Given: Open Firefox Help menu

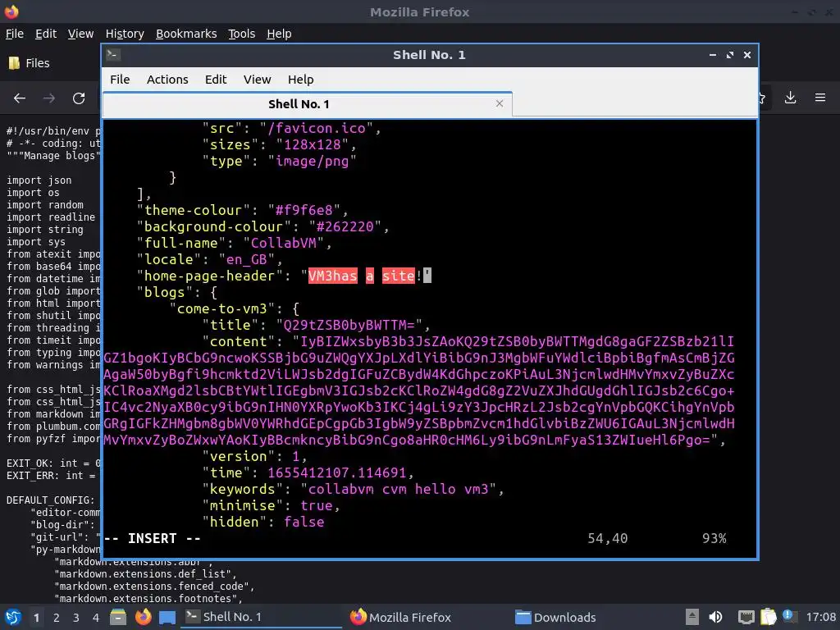Looking at the screenshot, I should tap(279, 34).
